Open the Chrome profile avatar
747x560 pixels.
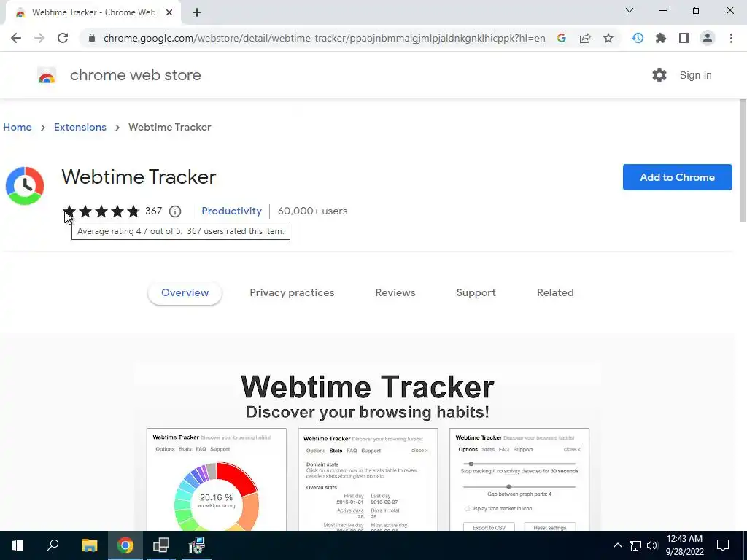708,38
